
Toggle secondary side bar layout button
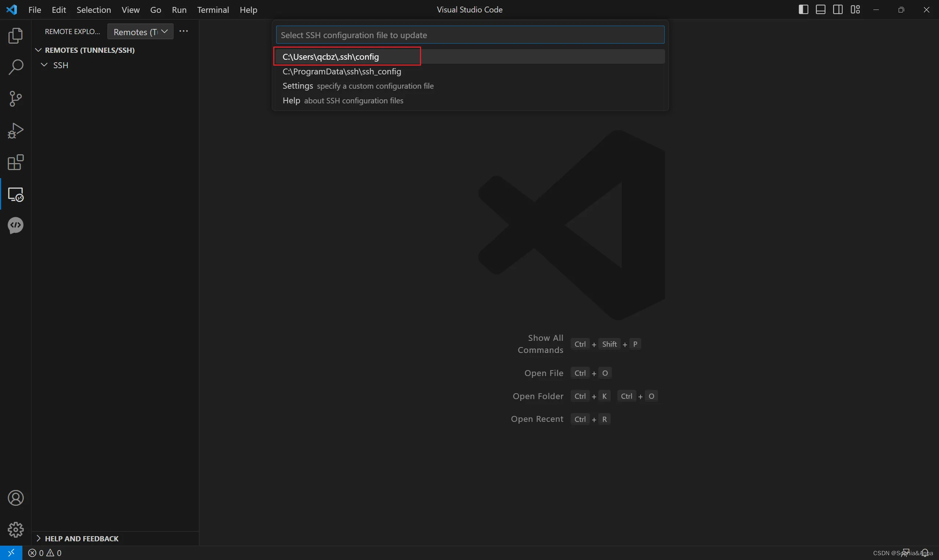[838, 10]
